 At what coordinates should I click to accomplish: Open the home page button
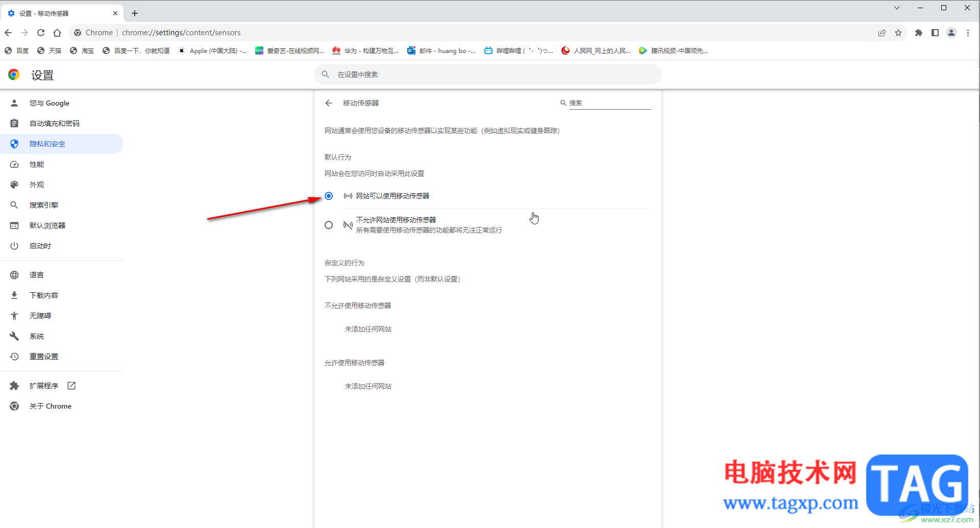57,33
